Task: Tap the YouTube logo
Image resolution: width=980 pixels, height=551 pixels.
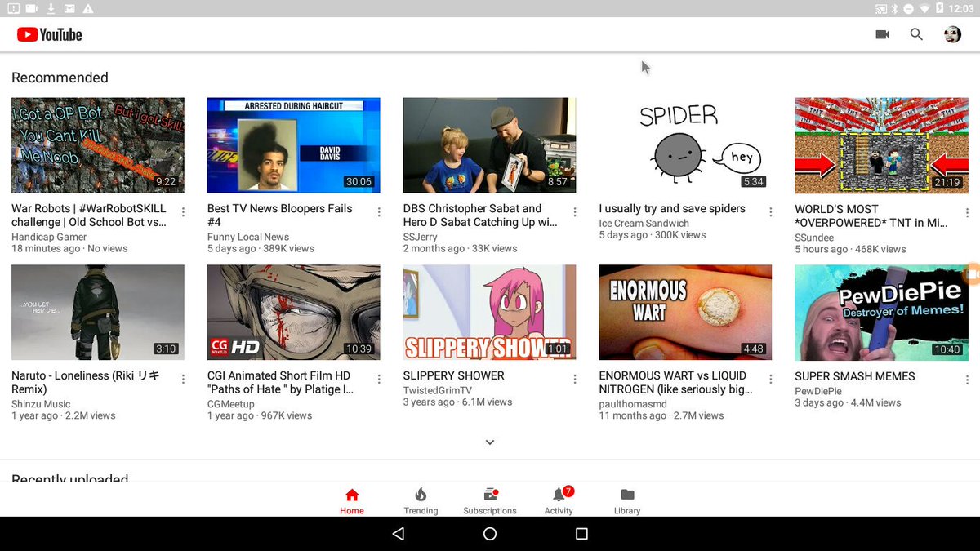Action: click(50, 34)
